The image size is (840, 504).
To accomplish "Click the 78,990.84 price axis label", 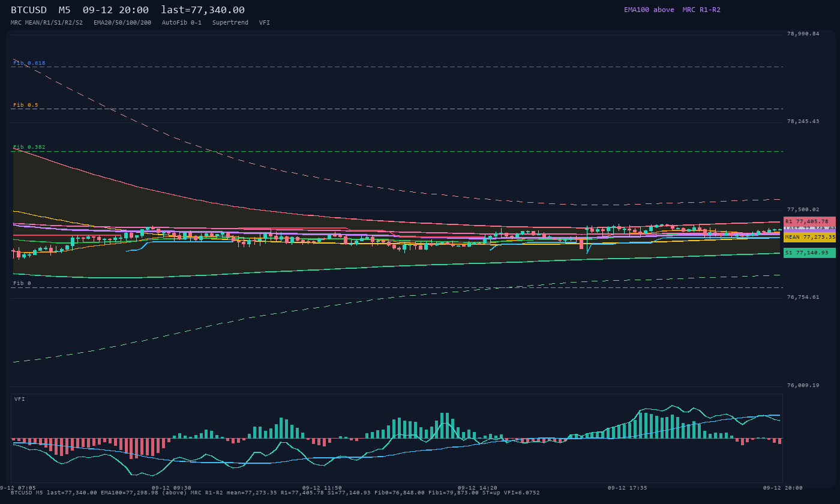I will pos(803,34).
